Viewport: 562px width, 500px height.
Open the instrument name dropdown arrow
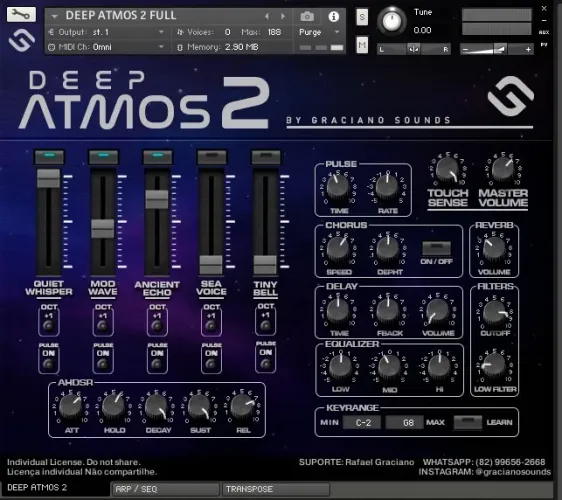(54, 16)
